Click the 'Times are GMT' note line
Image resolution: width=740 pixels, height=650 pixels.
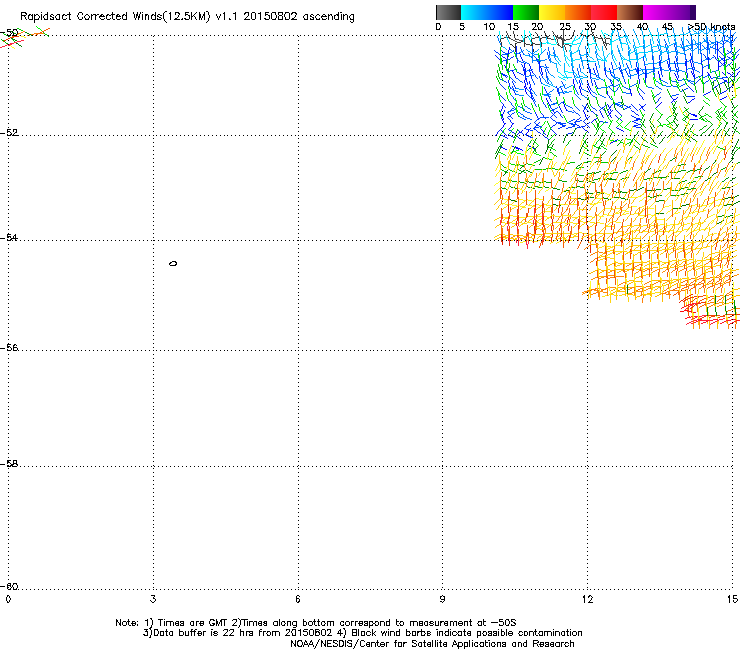pyautogui.click(x=316, y=623)
